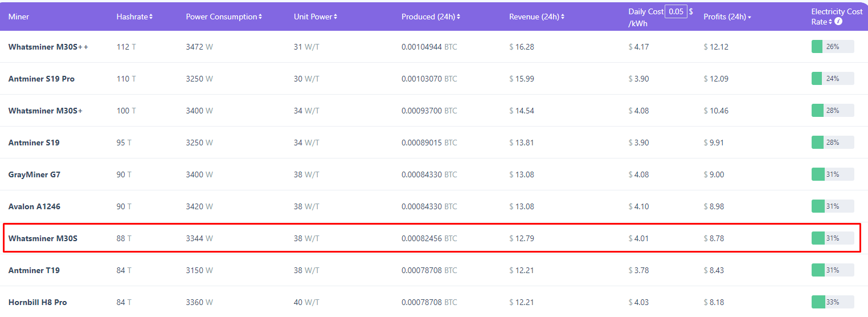The image size is (868, 317).
Task: Open Antminer S19 miner entry
Action: point(34,143)
